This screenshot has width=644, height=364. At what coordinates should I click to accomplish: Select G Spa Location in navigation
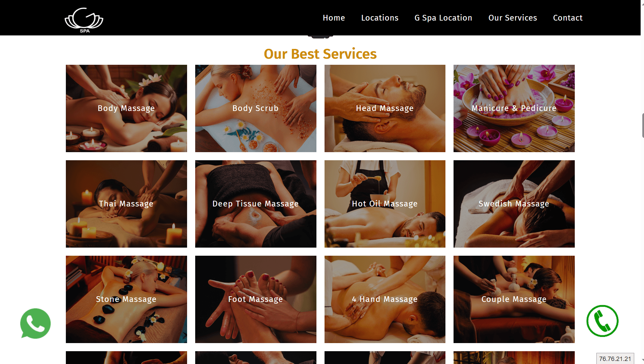(443, 18)
